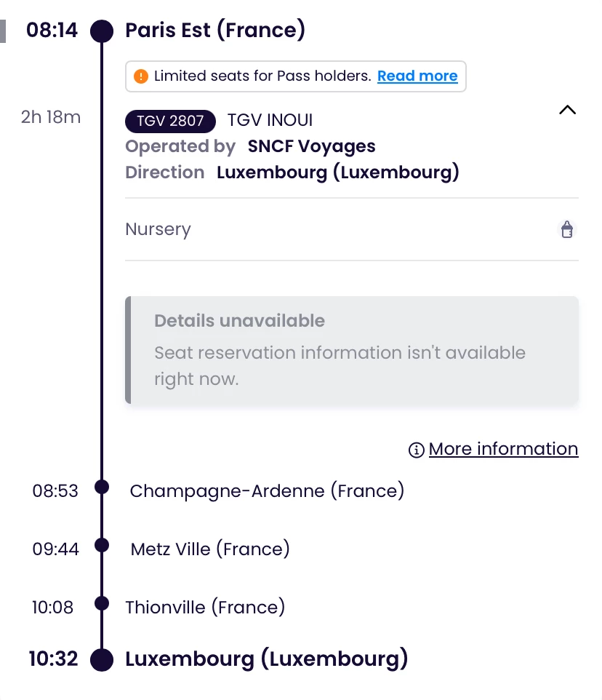Click the Nursery amenity row label
Image resolution: width=602 pixels, height=700 pixels.
pos(158,230)
